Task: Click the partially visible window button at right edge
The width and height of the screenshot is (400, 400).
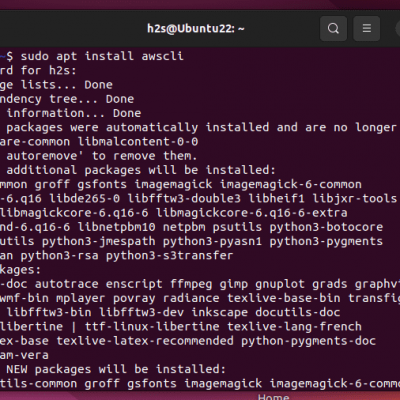Action: (x=397, y=28)
